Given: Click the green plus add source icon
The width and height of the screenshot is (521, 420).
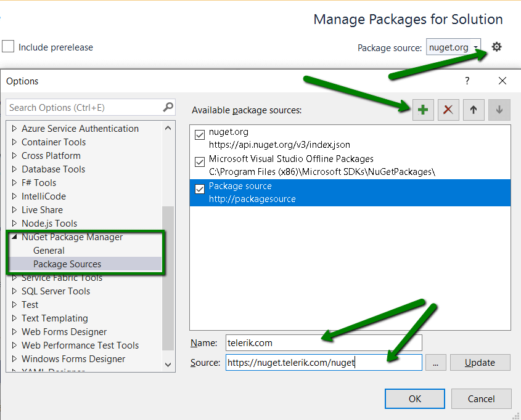Looking at the screenshot, I should pyautogui.click(x=423, y=110).
